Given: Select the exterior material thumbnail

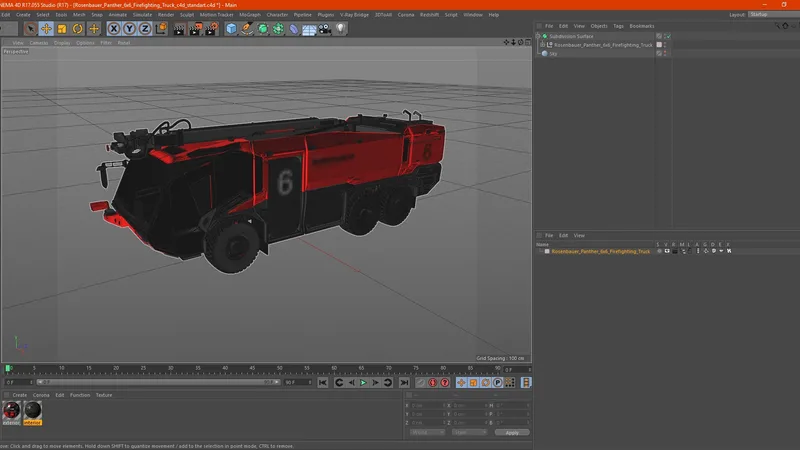Looking at the screenshot, I should click(x=11, y=413).
